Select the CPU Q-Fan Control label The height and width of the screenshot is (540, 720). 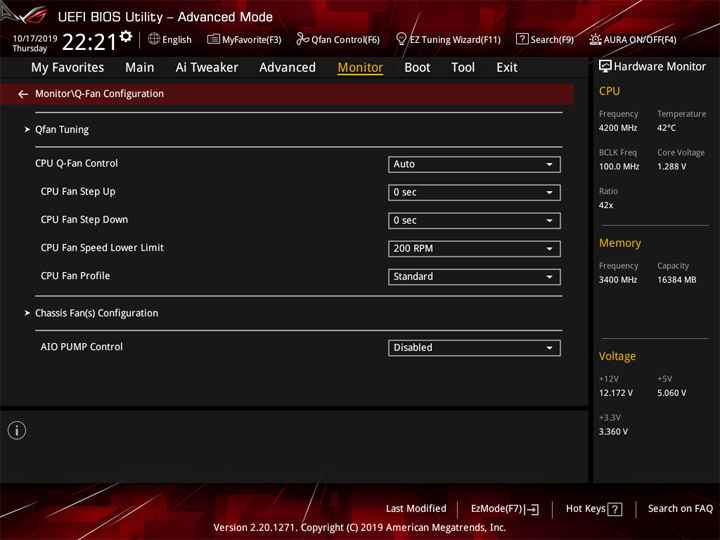tap(76, 163)
